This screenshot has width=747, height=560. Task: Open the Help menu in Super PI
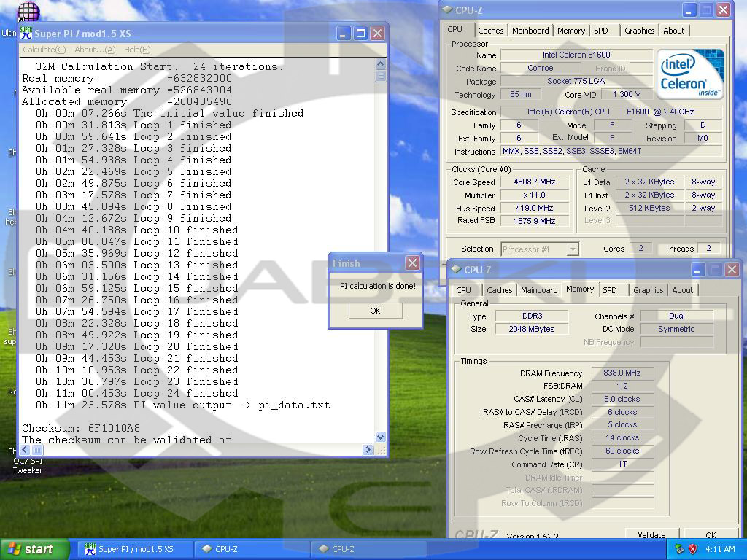pyautogui.click(x=137, y=50)
